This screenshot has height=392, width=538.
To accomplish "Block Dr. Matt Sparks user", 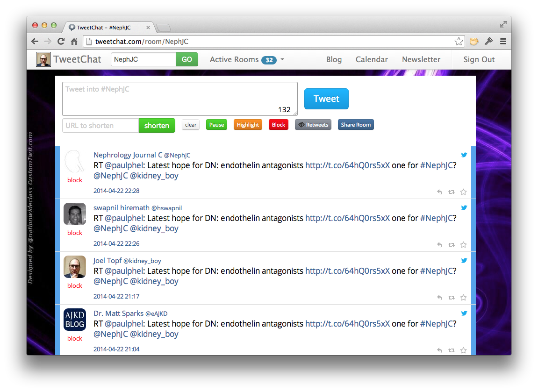I will (x=74, y=338).
